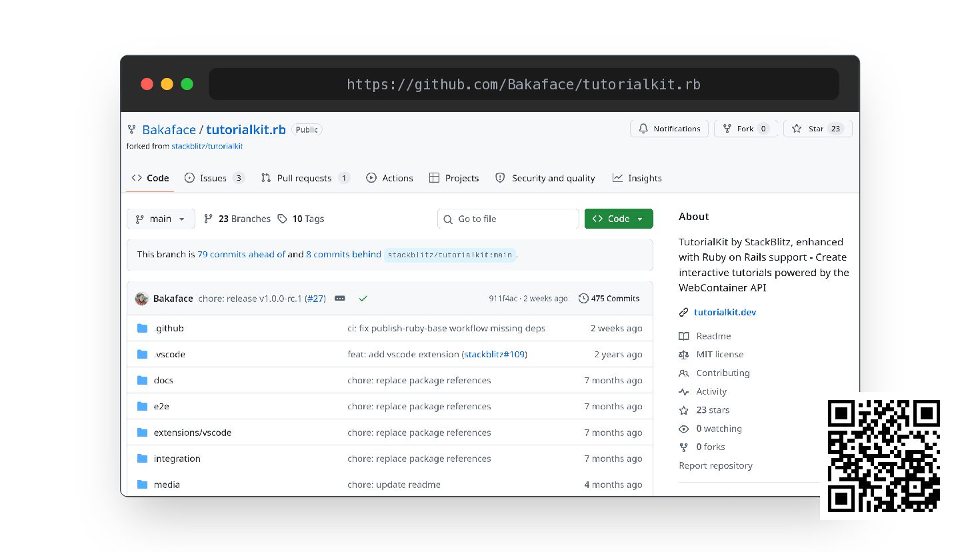
Task: Click the Go to file search field
Action: pyautogui.click(x=508, y=219)
